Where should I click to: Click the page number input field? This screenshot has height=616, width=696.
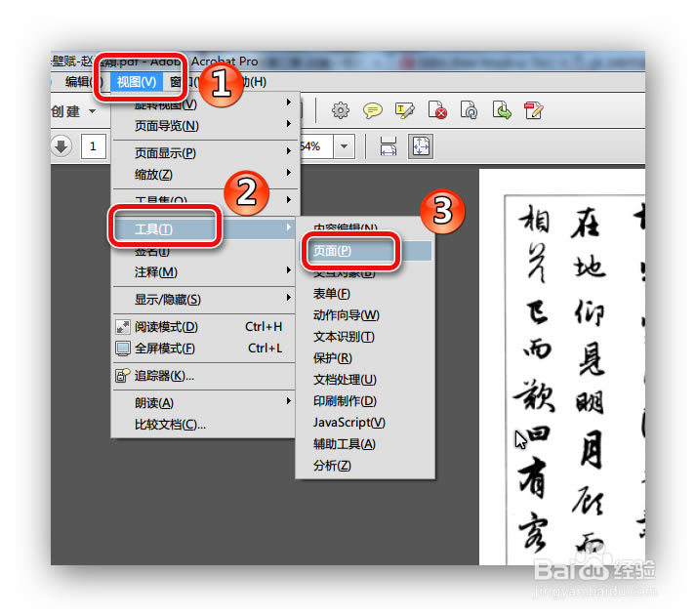pos(93,146)
